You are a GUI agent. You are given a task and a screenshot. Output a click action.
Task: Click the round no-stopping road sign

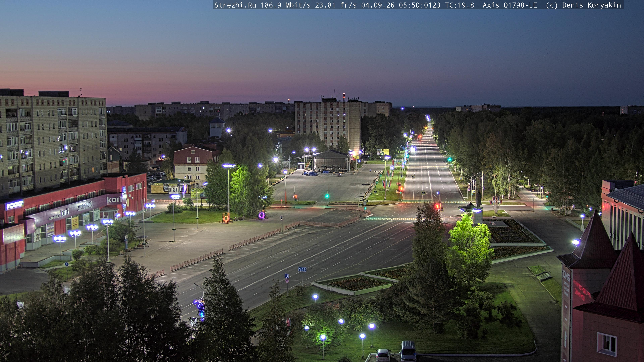pos(287,281)
